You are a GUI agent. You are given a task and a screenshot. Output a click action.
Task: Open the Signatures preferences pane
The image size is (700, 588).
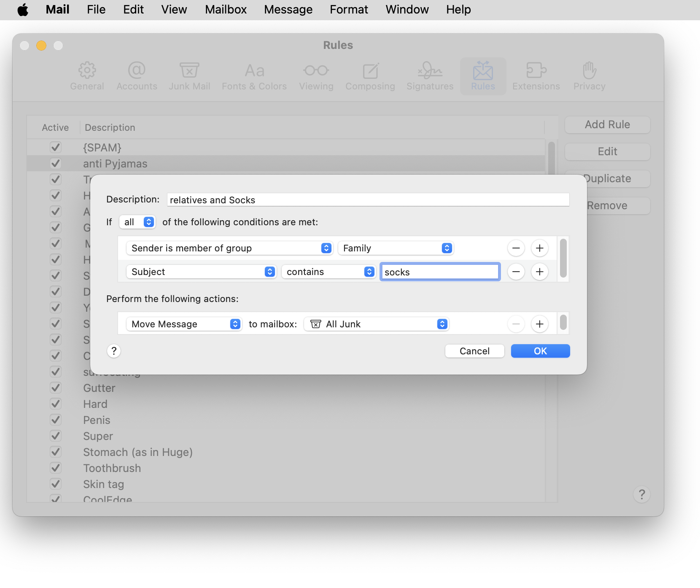pyautogui.click(x=430, y=76)
